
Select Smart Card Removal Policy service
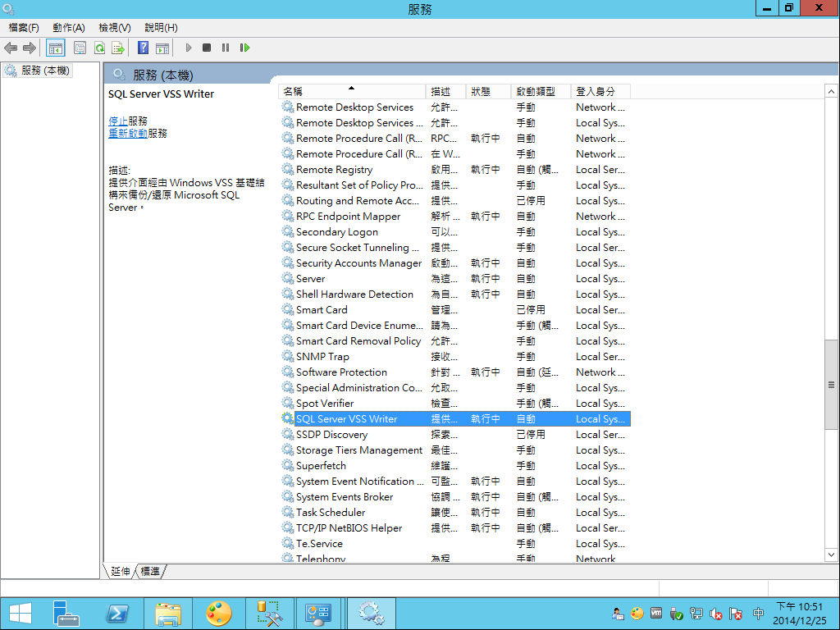pos(456,340)
